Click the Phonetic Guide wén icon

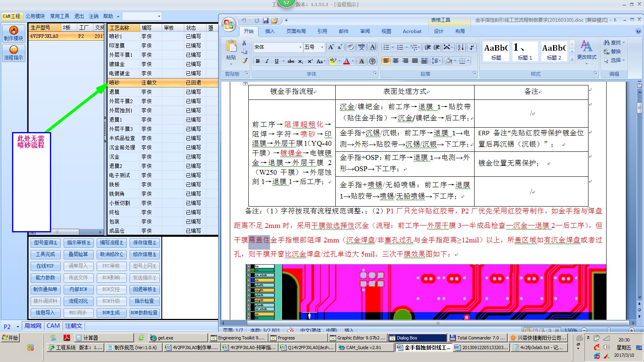(361, 47)
